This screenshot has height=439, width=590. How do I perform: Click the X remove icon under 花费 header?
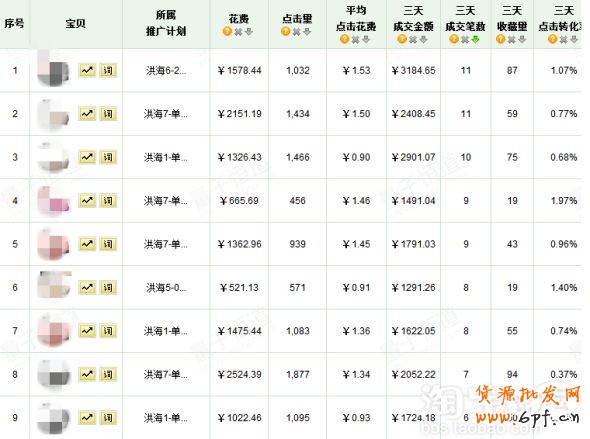tap(238, 32)
